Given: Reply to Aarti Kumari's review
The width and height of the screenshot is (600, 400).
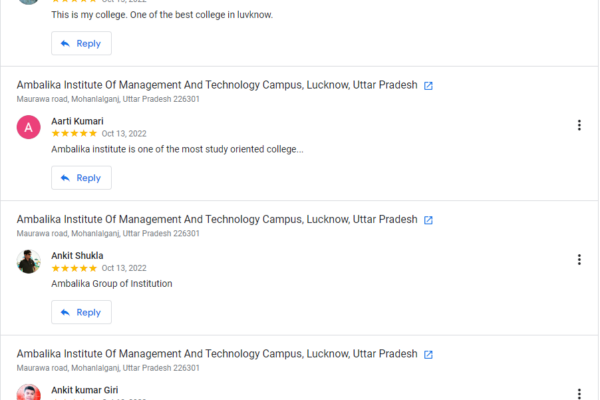Looking at the screenshot, I should tap(81, 178).
